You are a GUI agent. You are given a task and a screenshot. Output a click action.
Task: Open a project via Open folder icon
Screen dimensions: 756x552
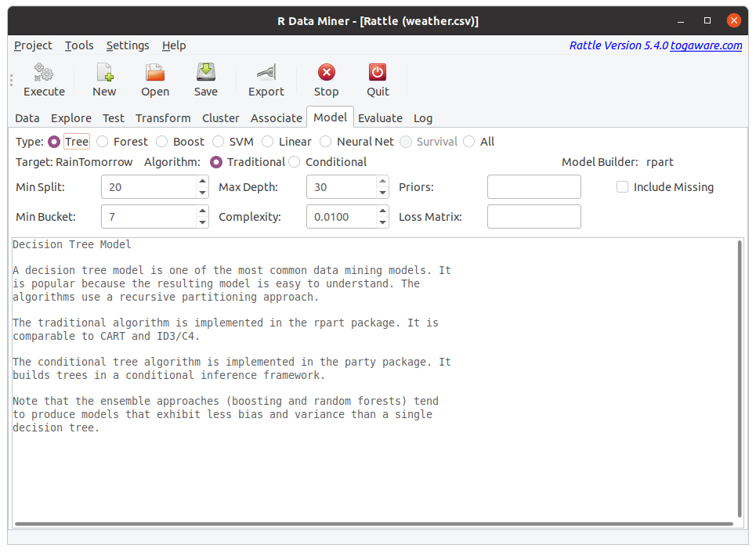[155, 72]
